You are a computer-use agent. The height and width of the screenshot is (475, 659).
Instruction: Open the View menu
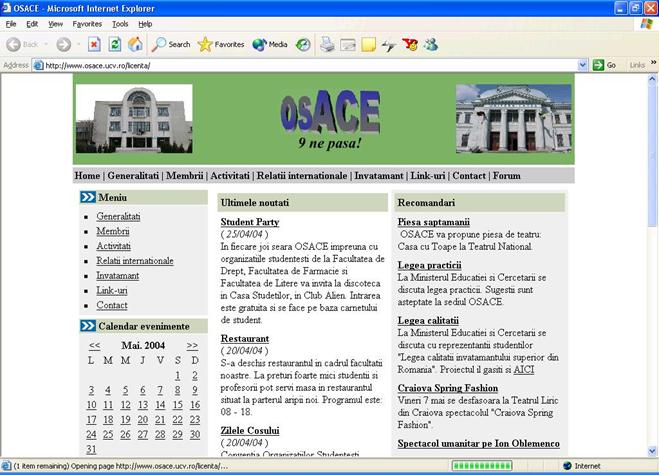tap(55, 23)
